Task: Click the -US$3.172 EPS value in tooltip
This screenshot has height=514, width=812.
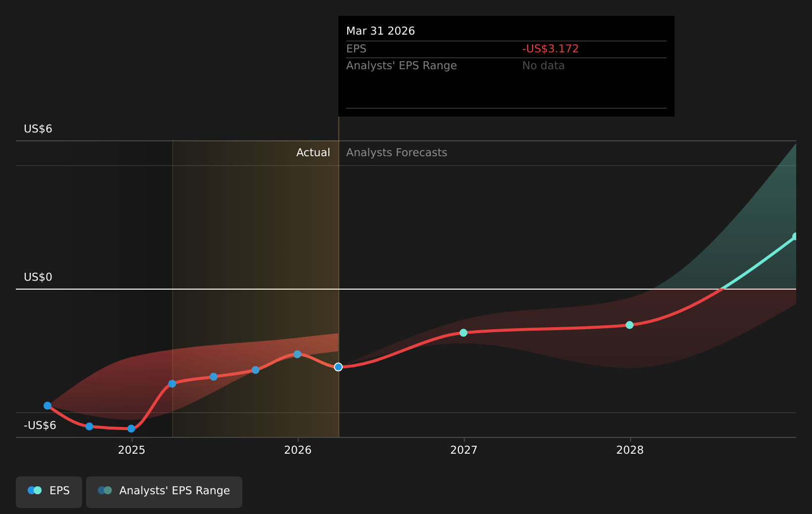Action: [550, 49]
